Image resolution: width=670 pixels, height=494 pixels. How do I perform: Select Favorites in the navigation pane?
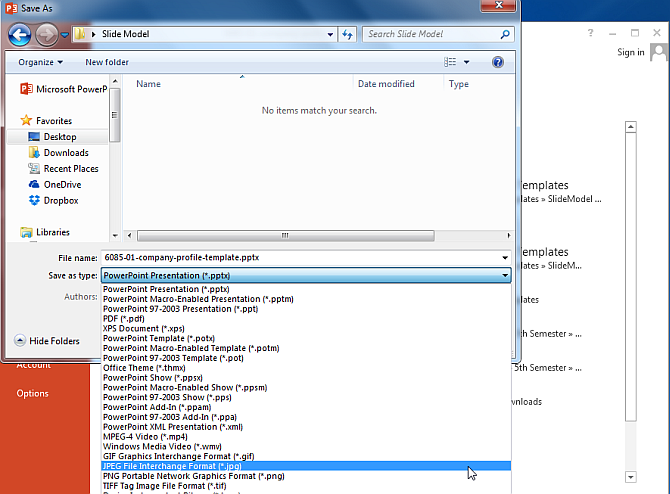click(x=46, y=121)
